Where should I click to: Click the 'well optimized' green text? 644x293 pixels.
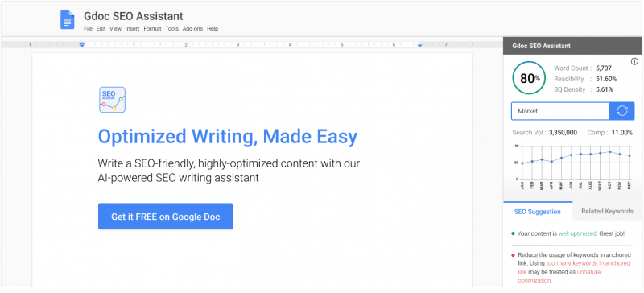coord(577,233)
